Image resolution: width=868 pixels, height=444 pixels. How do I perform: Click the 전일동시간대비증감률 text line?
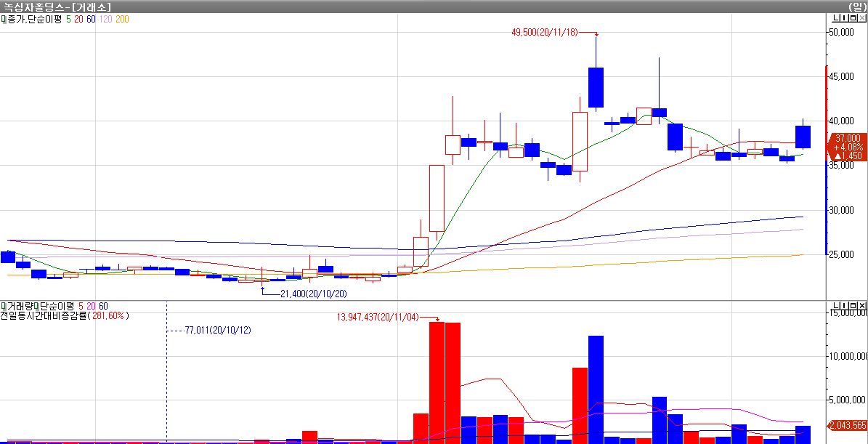click(x=65, y=316)
